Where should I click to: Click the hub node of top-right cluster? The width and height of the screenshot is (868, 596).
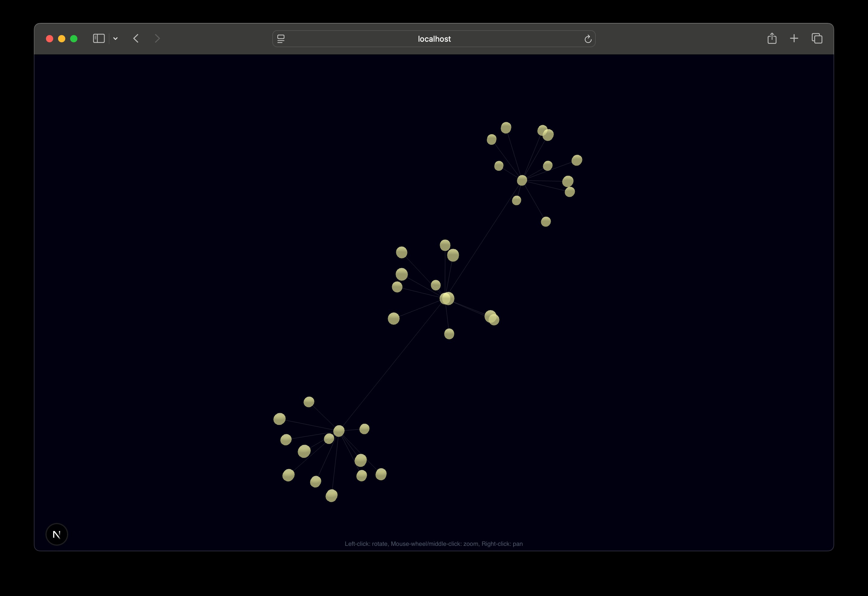click(x=522, y=180)
